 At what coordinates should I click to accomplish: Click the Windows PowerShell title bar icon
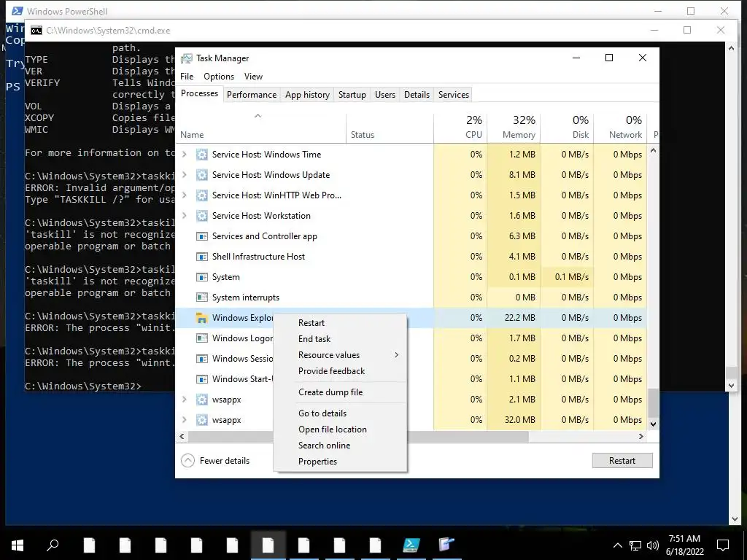18,11
